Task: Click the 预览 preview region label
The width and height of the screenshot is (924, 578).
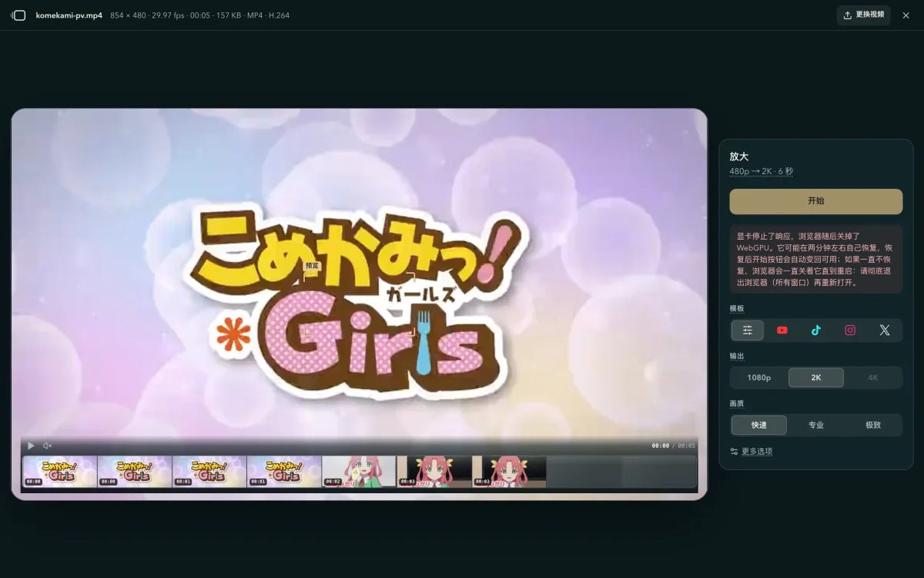Action: coord(312,265)
